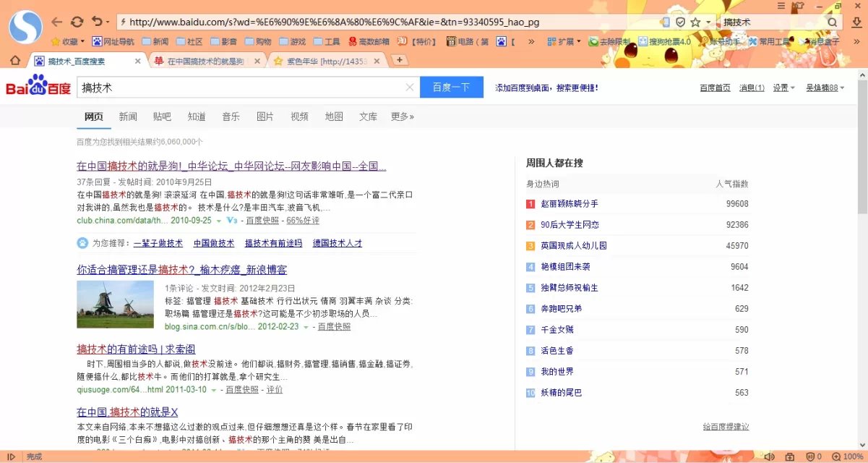Click the security shield icon in address bar
Image resolution: width=868 pixels, height=463 pixels.
[x=680, y=22]
